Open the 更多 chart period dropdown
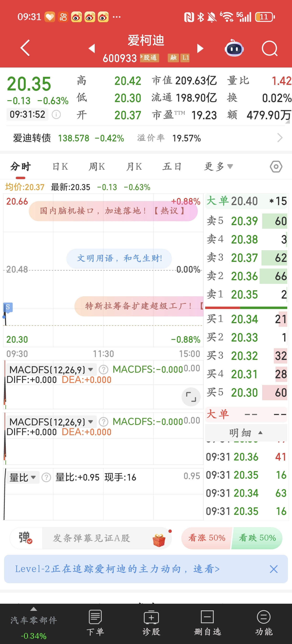 pos(218,166)
